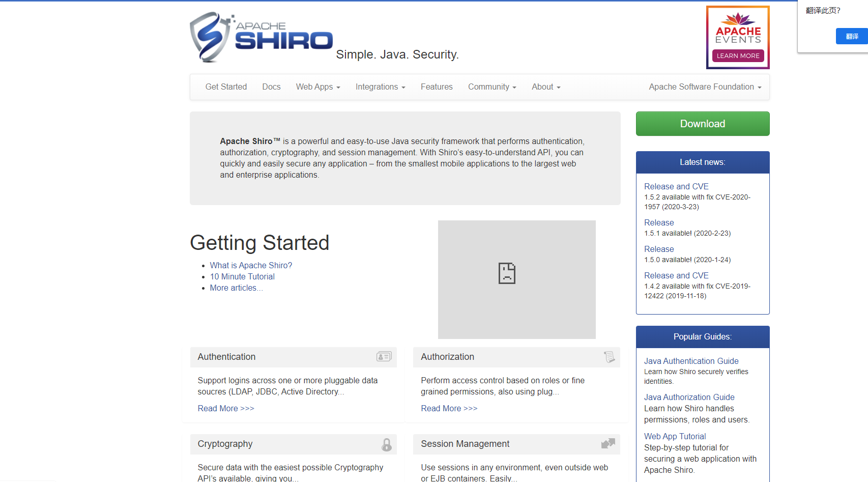Viewport: 868px width, 482px height.
Task: Open Release link for 1.5.1
Action: (x=659, y=222)
